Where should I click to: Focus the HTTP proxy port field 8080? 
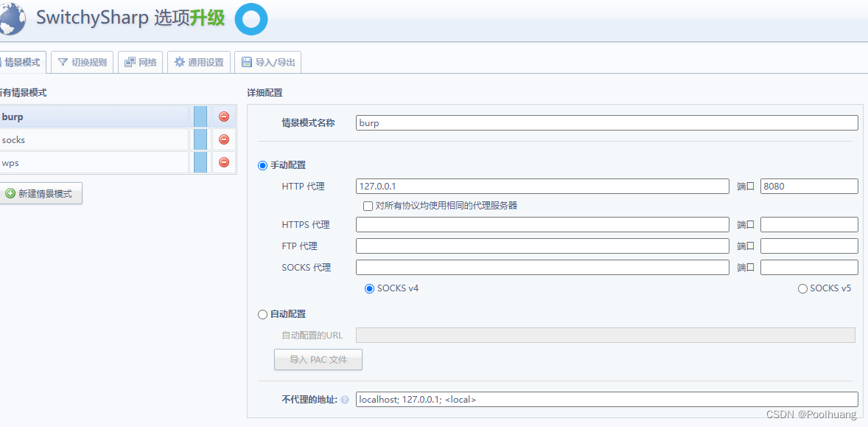(x=809, y=186)
